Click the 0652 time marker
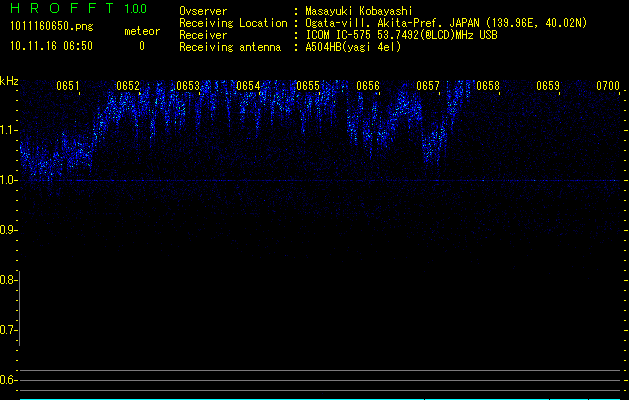Viewport: 629px width, 400px height. pos(128,86)
